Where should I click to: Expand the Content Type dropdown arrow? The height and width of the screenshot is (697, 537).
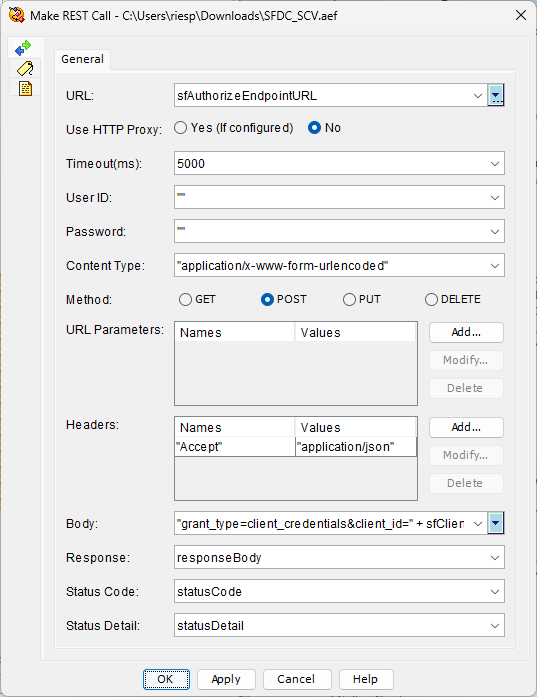[495, 265]
